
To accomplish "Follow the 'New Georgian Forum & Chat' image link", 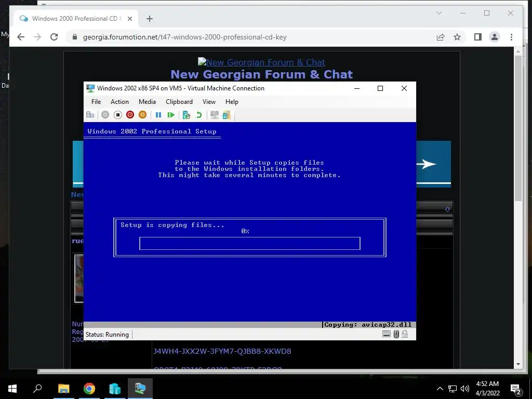I will pyautogui.click(x=262, y=62).
